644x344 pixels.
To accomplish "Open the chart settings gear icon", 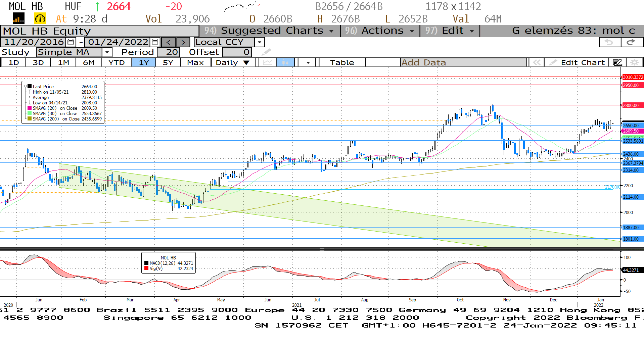I will [634, 62].
